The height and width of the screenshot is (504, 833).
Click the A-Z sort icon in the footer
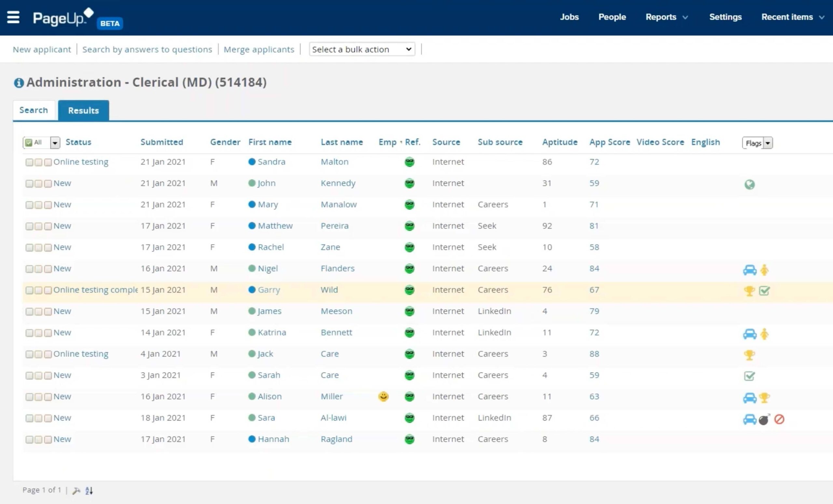pos(89,490)
